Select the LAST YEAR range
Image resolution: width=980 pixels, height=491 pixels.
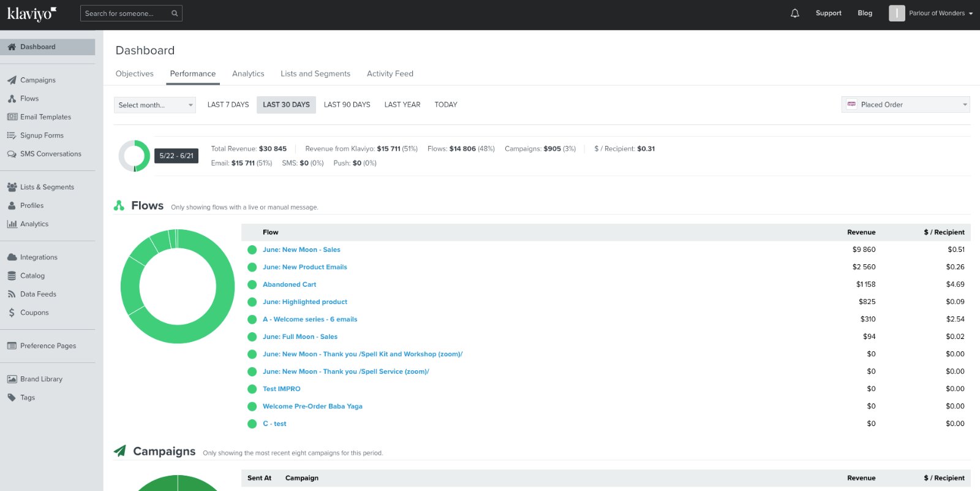(402, 105)
